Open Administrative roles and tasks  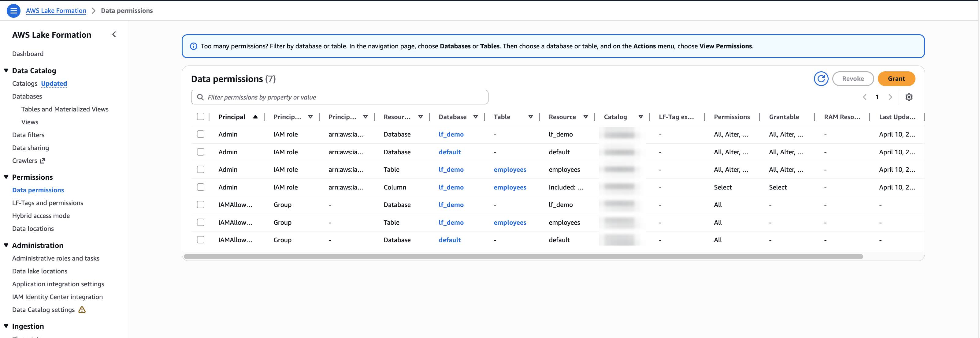[56, 258]
